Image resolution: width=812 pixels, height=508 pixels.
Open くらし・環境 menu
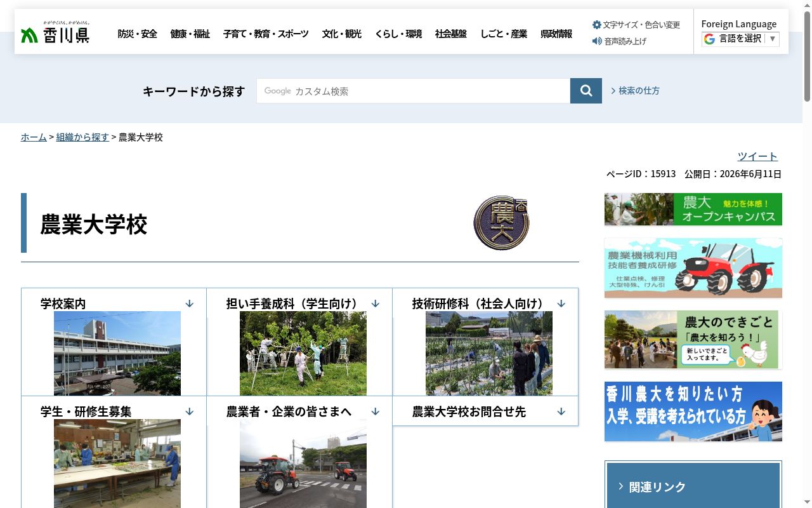click(x=398, y=34)
